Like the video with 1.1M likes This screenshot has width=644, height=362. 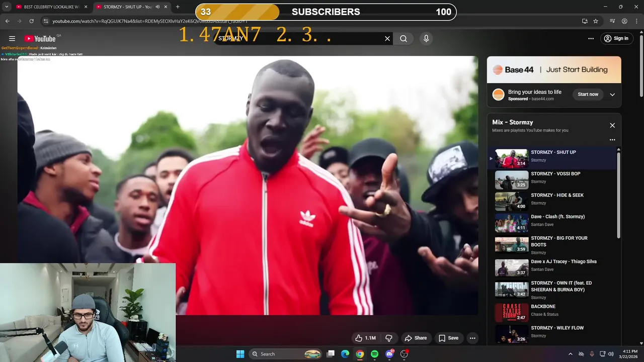point(365,338)
